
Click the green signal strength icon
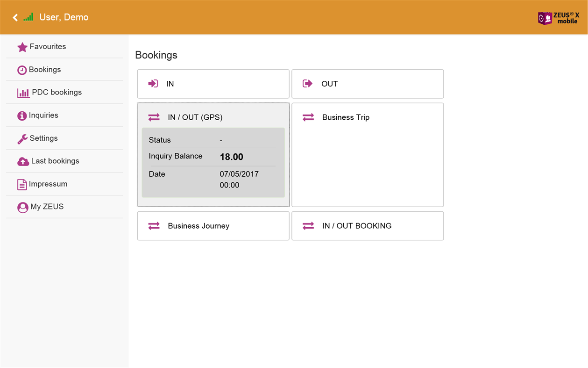tap(28, 17)
